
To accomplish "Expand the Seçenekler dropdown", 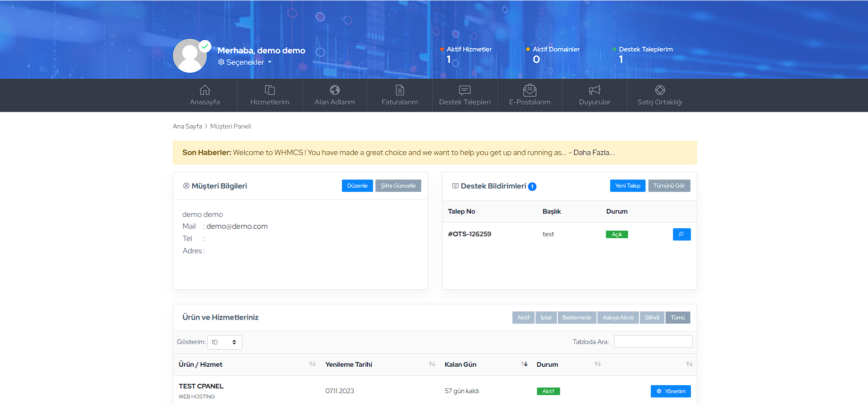I will [245, 62].
